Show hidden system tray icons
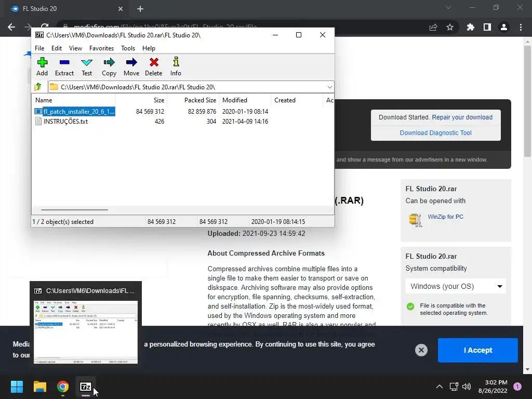This screenshot has width=532, height=399. pos(440,387)
